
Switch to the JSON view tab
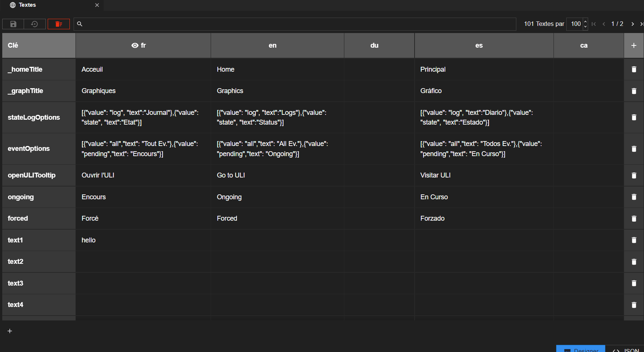pos(627,350)
